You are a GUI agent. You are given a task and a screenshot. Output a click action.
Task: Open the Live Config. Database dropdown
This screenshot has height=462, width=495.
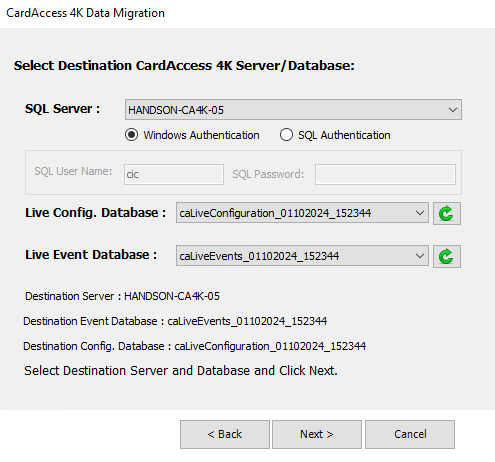302,213
